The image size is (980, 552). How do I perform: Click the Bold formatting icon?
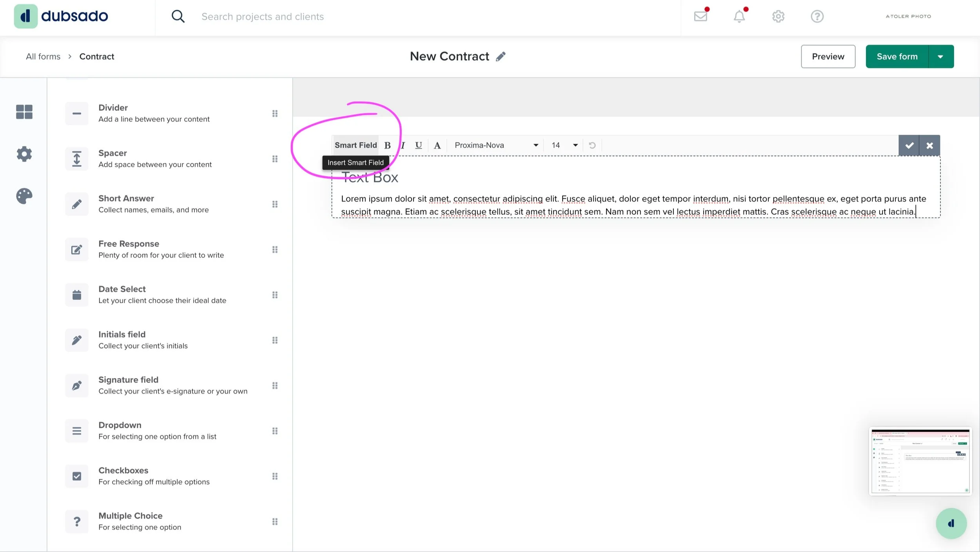tap(387, 145)
